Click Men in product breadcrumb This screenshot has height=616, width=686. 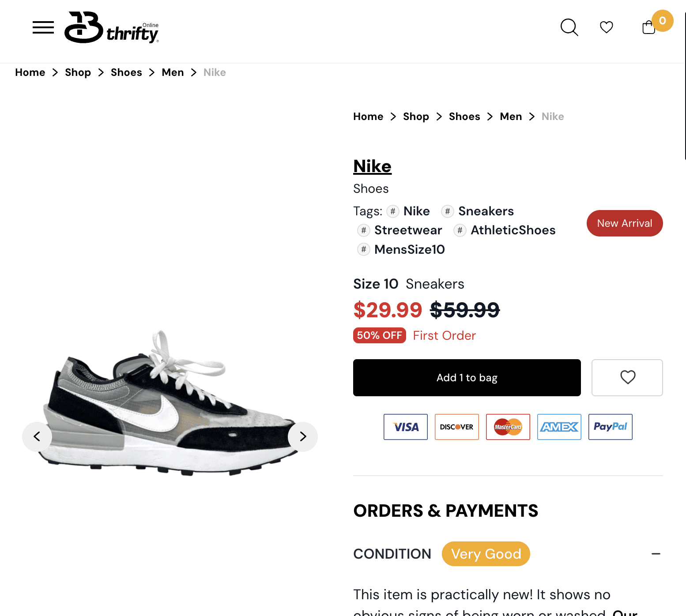point(511,116)
